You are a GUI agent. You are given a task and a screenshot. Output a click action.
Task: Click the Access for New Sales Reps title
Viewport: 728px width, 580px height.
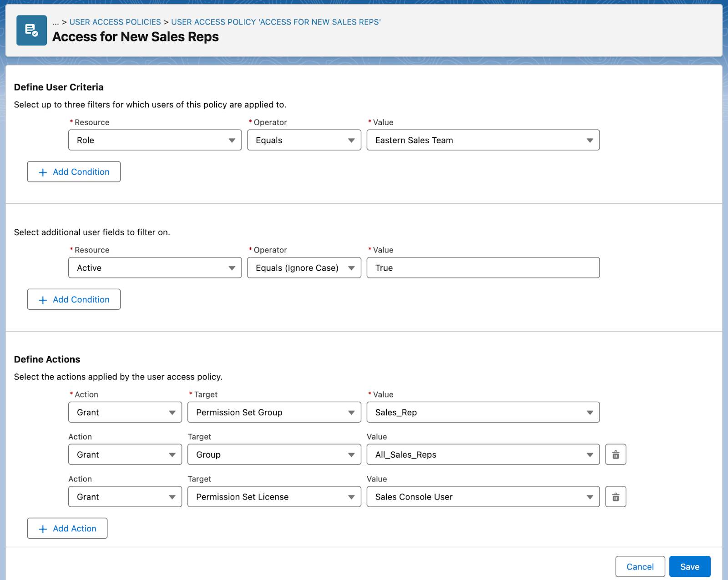(x=136, y=37)
